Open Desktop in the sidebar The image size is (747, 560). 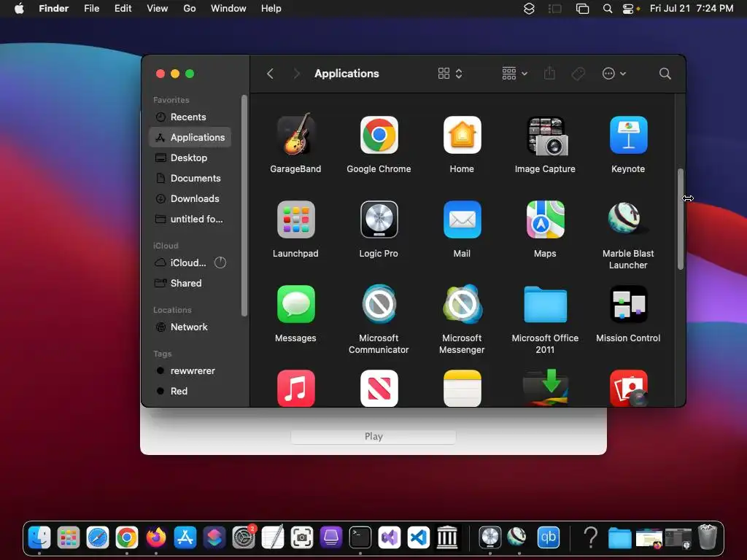tap(190, 157)
